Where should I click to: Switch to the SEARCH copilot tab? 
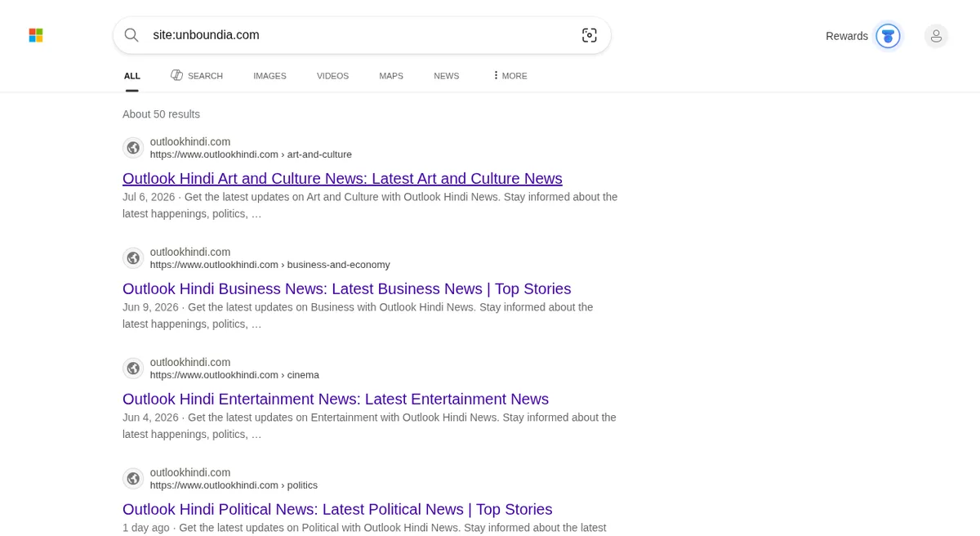197,75
